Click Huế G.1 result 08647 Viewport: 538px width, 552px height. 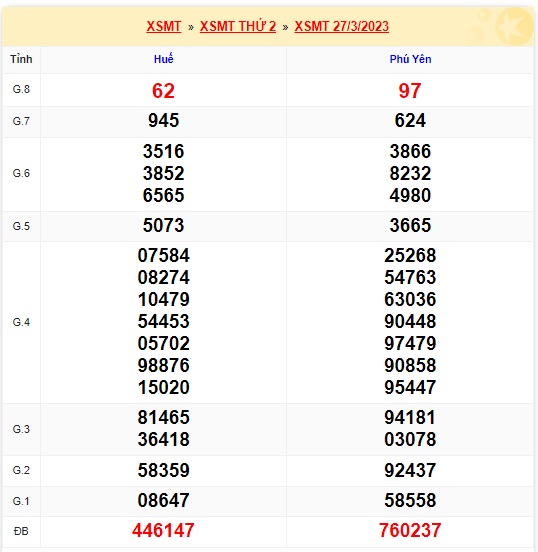tap(163, 500)
